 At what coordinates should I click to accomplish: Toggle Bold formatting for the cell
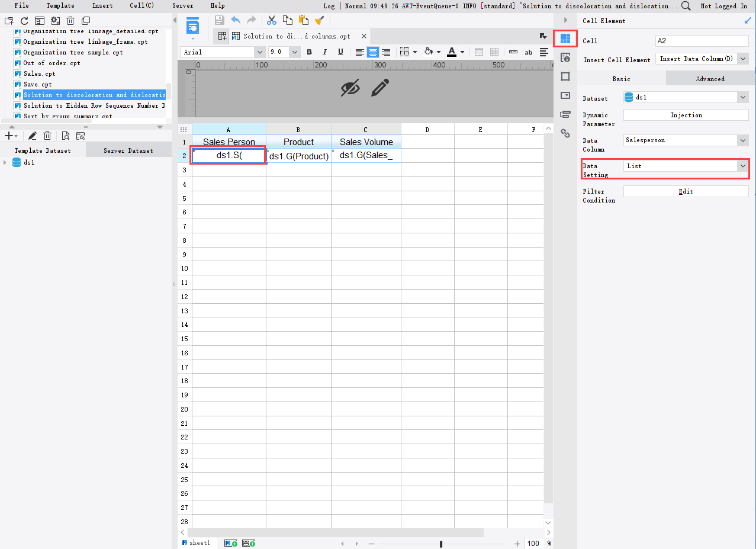pyautogui.click(x=309, y=52)
